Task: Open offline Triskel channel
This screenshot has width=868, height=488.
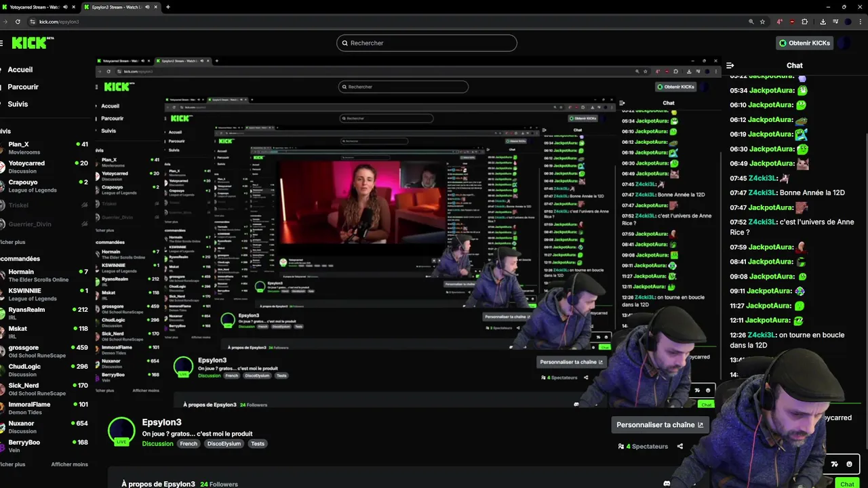Action: 44,205
